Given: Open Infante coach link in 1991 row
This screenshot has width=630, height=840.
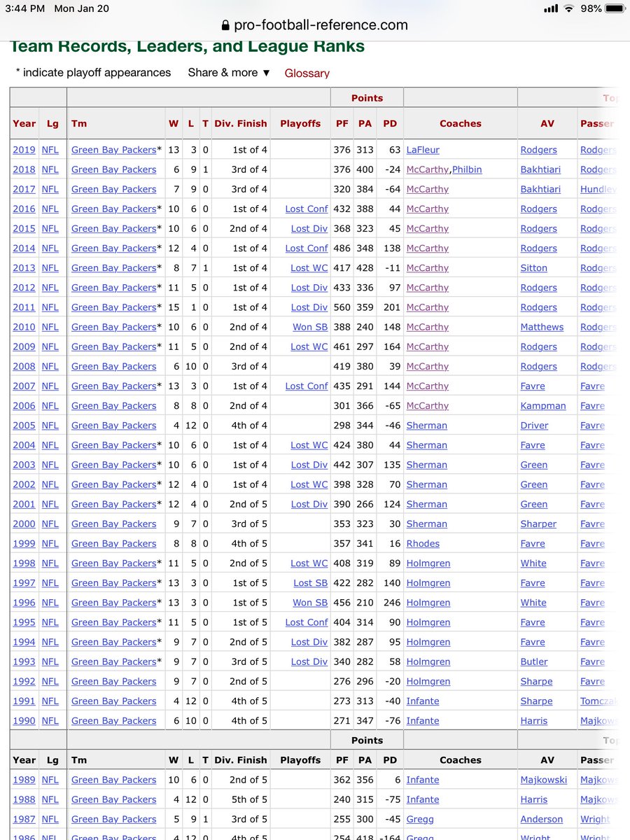Looking at the screenshot, I should point(423,701).
